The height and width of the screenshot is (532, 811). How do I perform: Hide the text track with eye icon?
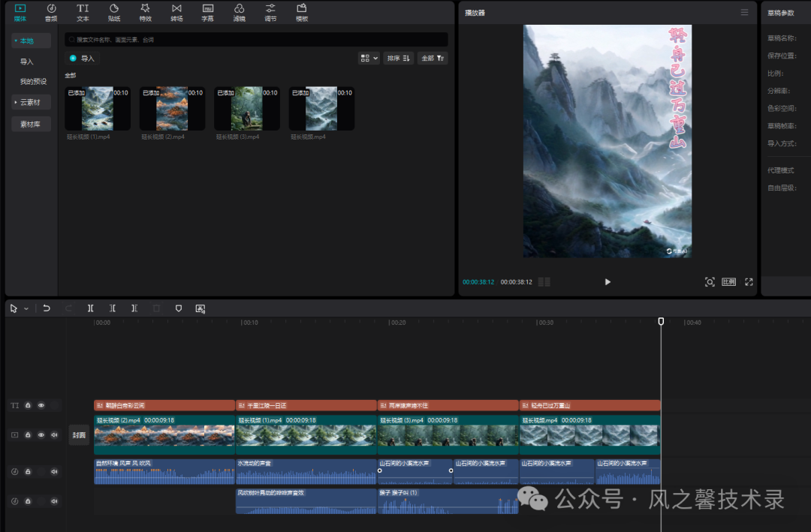point(41,405)
